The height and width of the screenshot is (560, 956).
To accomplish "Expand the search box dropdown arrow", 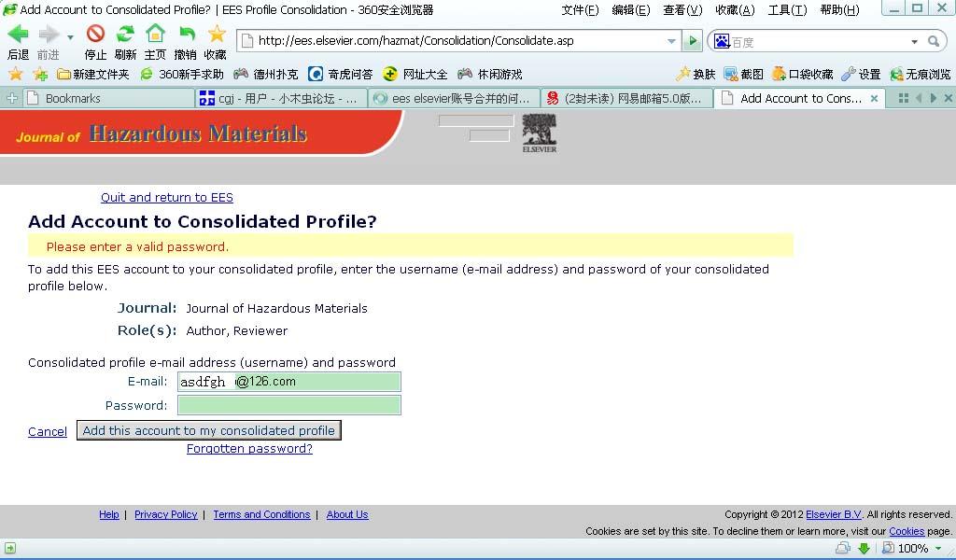I will (914, 41).
